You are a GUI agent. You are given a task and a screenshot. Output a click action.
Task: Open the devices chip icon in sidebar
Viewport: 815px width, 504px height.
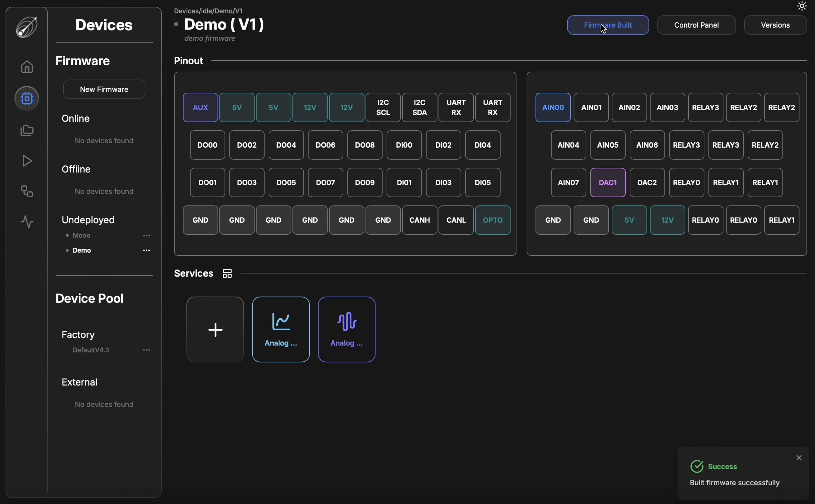27,98
